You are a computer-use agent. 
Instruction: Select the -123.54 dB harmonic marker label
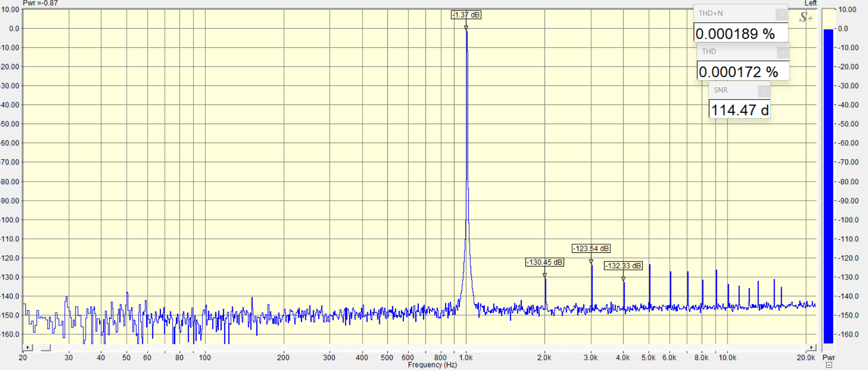pyautogui.click(x=591, y=248)
